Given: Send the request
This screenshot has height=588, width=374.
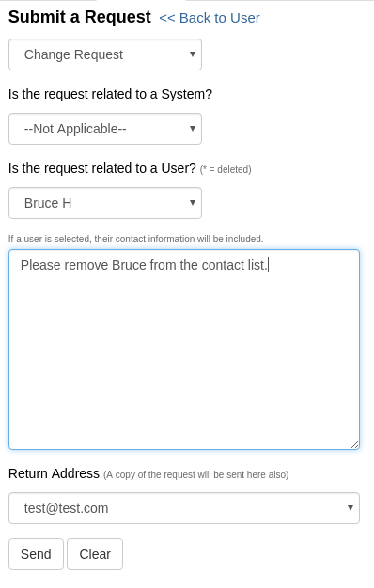Looking at the screenshot, I should pos(36,554).
